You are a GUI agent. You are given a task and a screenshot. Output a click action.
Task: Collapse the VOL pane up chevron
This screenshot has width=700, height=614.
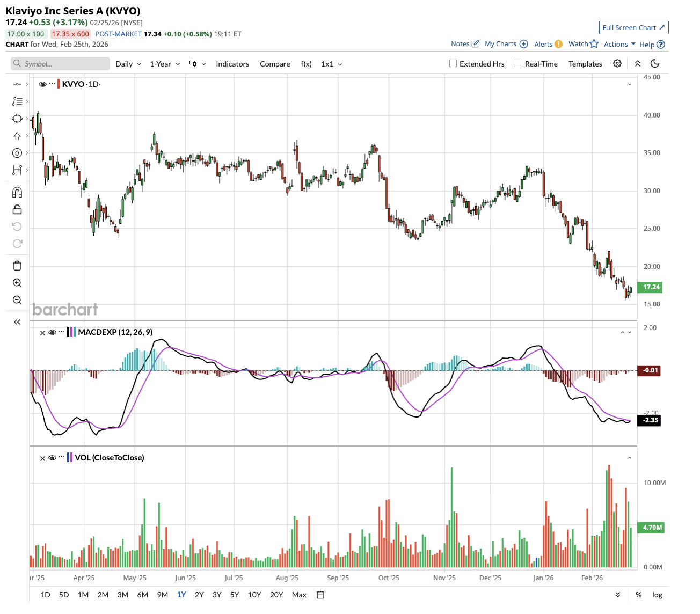pyautogui.click(x=630, y=458)
